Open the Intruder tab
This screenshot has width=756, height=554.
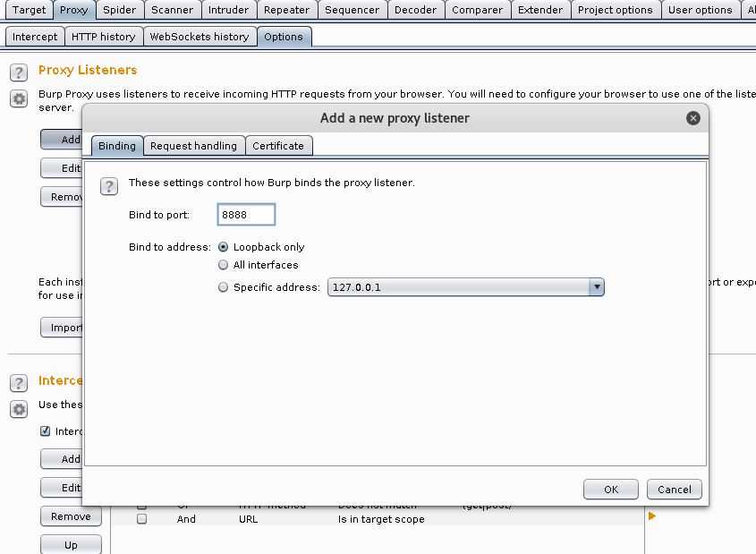click(228, 10)
